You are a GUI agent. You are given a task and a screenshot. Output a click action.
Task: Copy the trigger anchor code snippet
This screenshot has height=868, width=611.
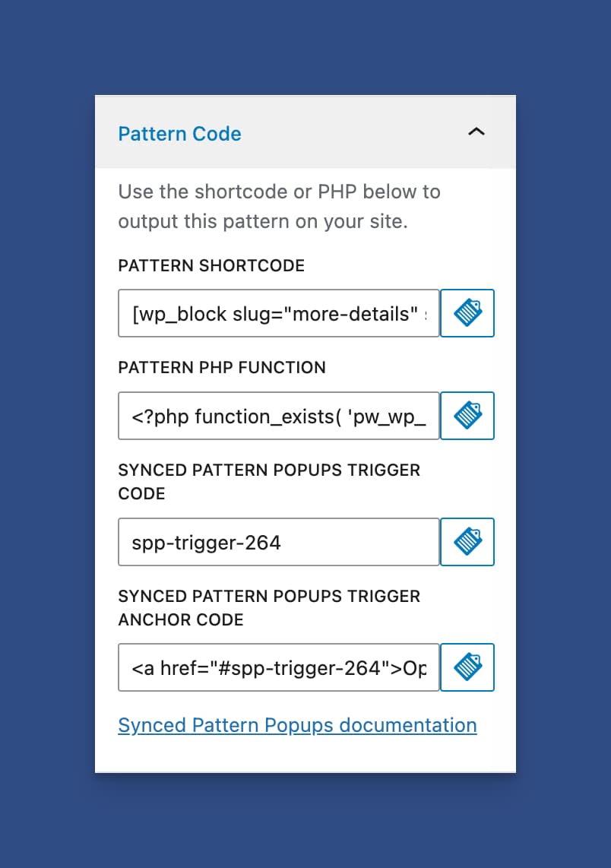[467, 667]
